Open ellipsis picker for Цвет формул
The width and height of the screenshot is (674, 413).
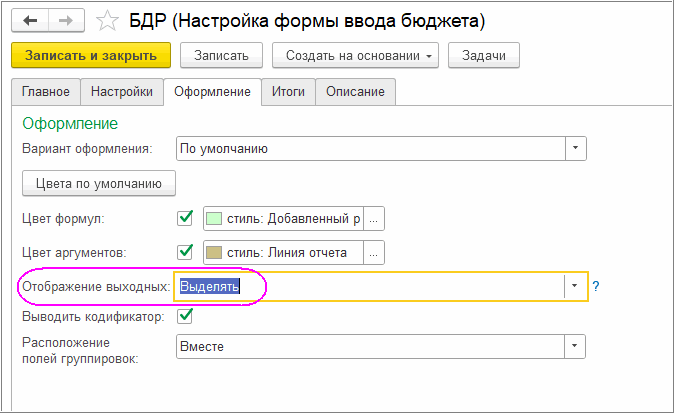pyautogui.click(x=373, y=219)
